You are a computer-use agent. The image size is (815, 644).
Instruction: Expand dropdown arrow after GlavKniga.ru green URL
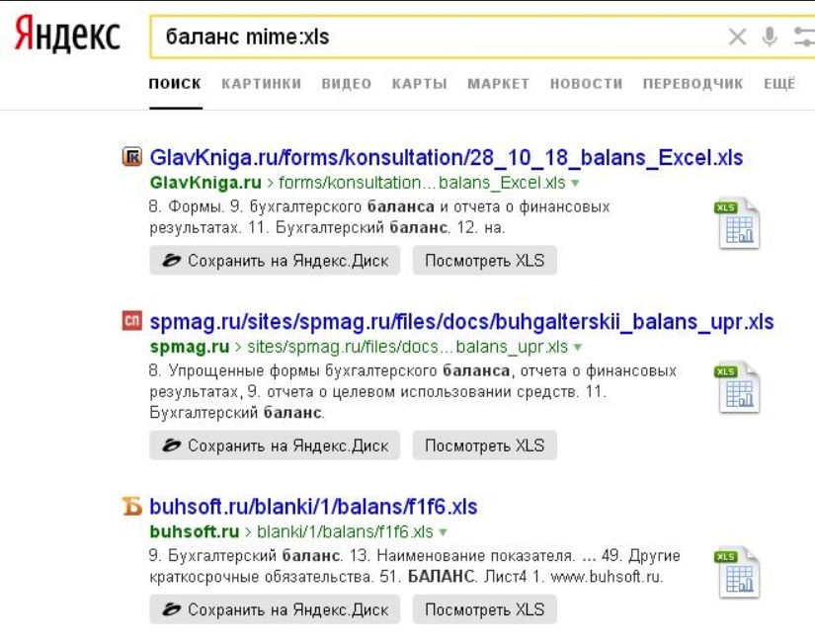(x=575, y=184)
